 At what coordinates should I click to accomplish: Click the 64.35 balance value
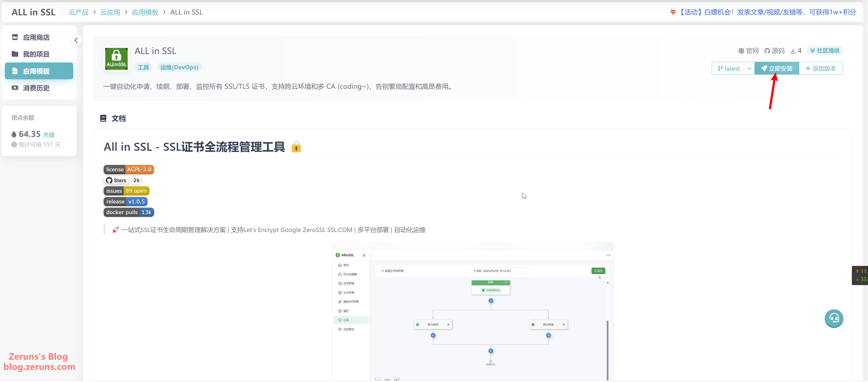pos(30,134)
